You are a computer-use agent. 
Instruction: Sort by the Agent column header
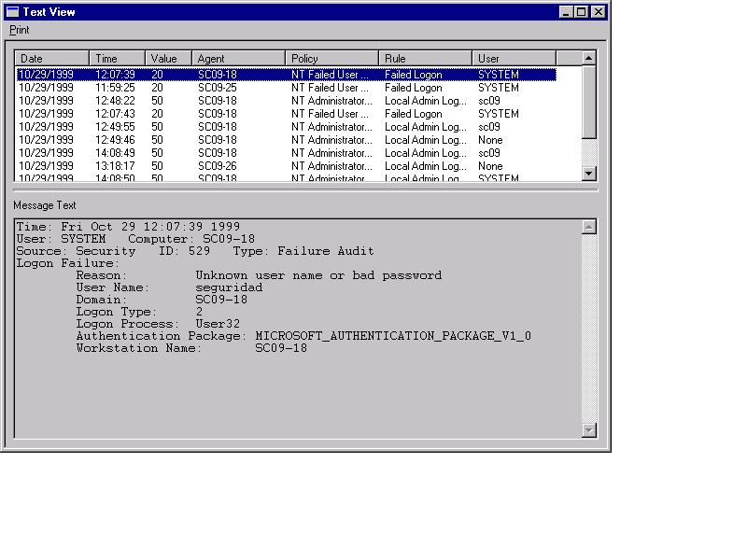click(x=238, y=59)
